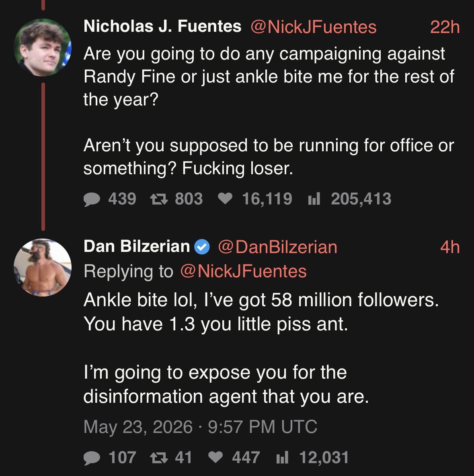Open the 22h timestamp link
Viewport: 474px width, 476px height.
(445, 27)
